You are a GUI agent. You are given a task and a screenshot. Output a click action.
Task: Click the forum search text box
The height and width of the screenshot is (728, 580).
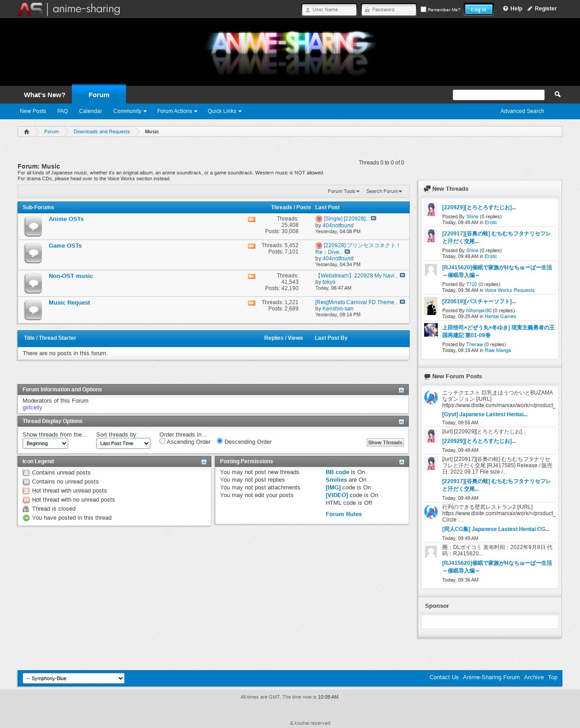(x=499, y=95)
